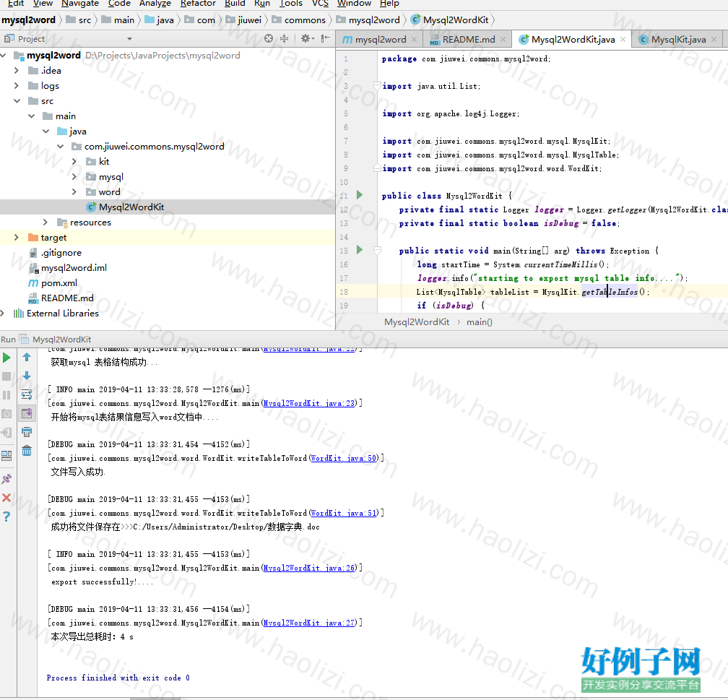728x700 pixels.
Task: Click the up arrow in the Run console toolbar
Action: coord(27,357)
